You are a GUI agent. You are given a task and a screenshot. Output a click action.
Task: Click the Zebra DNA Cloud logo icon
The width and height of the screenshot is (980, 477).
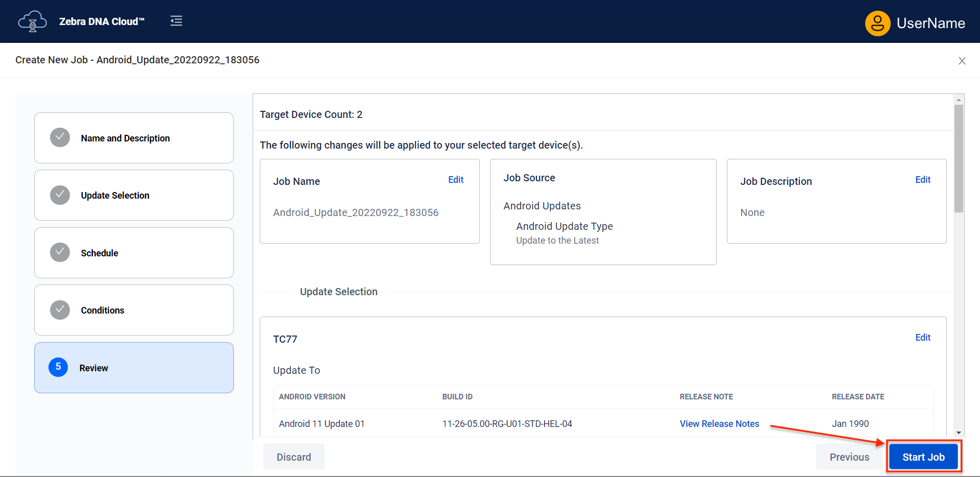32,21
